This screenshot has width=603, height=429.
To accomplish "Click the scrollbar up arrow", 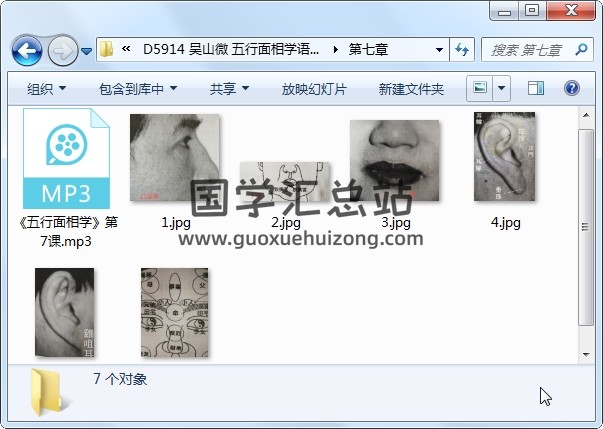I will (x=586, y=115).
